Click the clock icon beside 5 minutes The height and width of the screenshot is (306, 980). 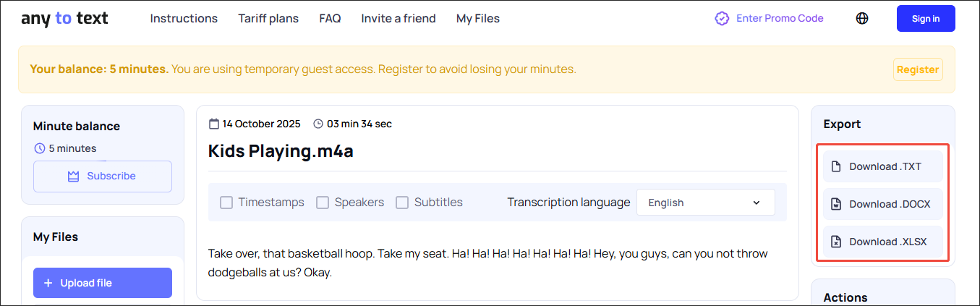pos(40,148)
